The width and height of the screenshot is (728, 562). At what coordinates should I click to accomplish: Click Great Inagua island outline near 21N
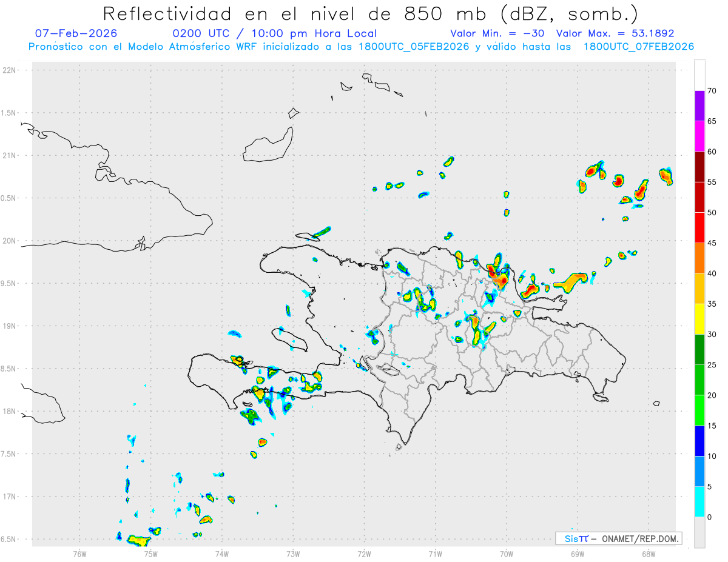268,144
